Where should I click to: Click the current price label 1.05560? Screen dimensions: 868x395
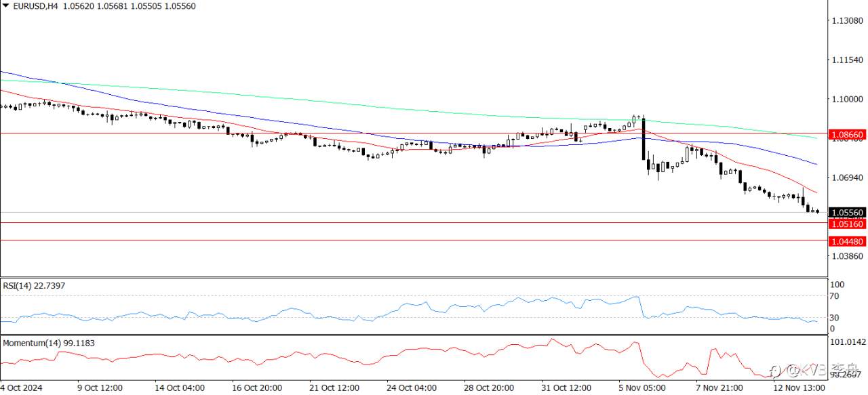[847, 212]
